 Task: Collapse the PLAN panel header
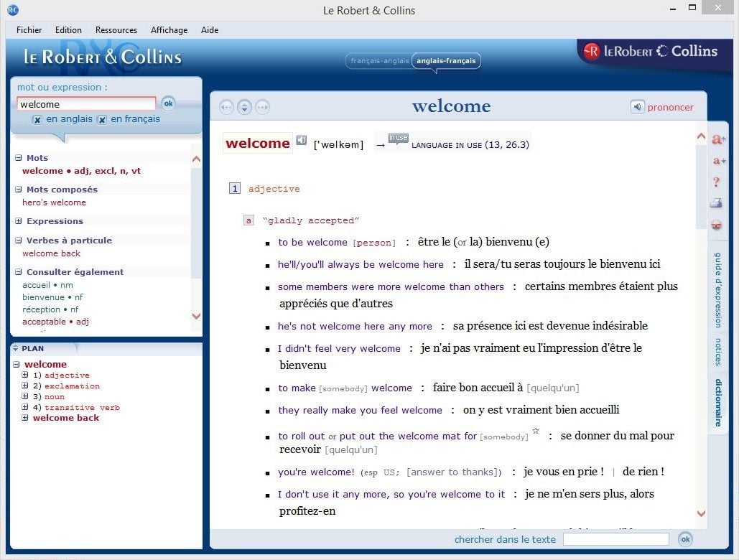[x=16, y=348]
